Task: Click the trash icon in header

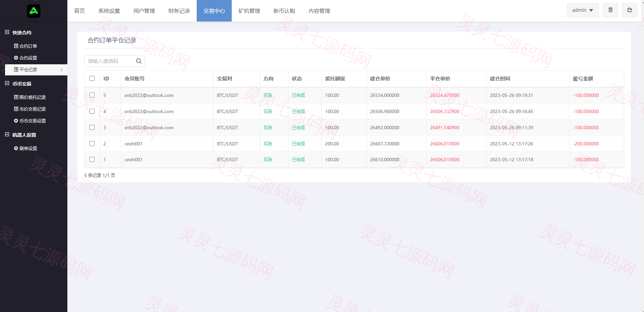Action: (x=610, y=10)
